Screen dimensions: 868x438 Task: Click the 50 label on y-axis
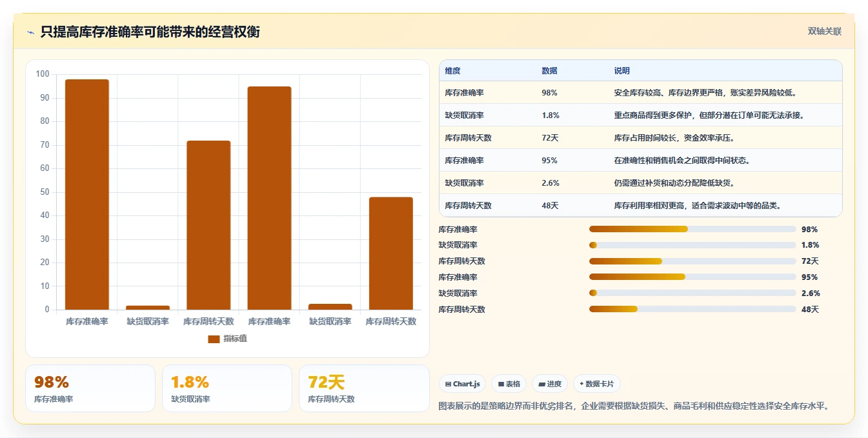pyautogui.click(x=45, y=192)
